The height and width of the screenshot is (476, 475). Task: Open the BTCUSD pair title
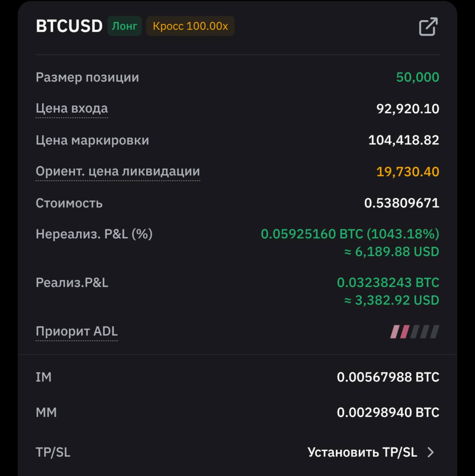(x=69, y=26)
